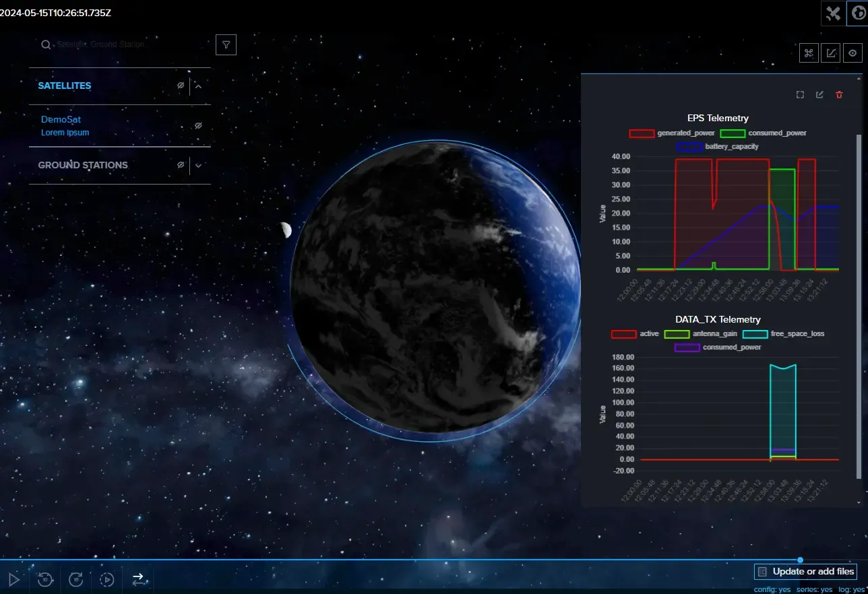Click the Update or add files button
868x594 pixels.
805,571
